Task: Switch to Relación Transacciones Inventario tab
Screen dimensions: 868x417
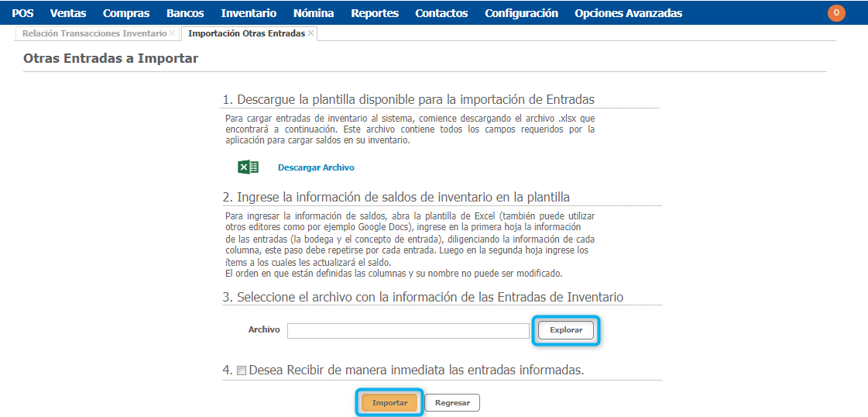Action: [94, 34]
